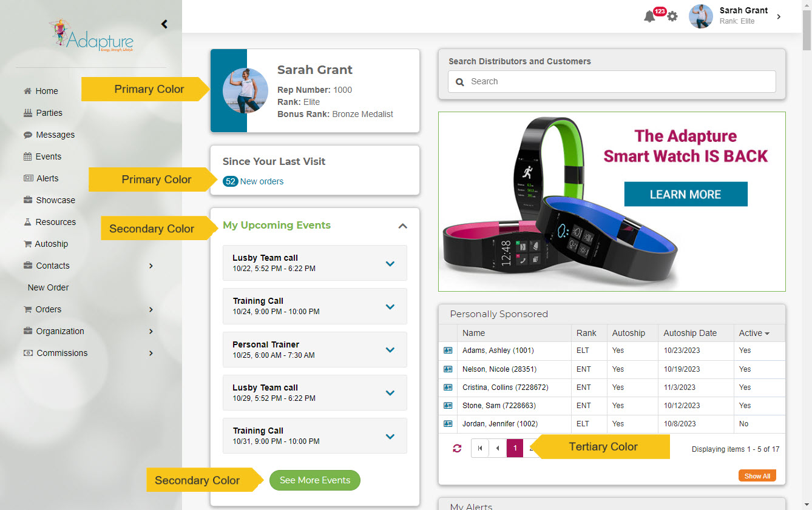Open the settings gear icon
Screen dimensions: 812x510
(672, 17)
